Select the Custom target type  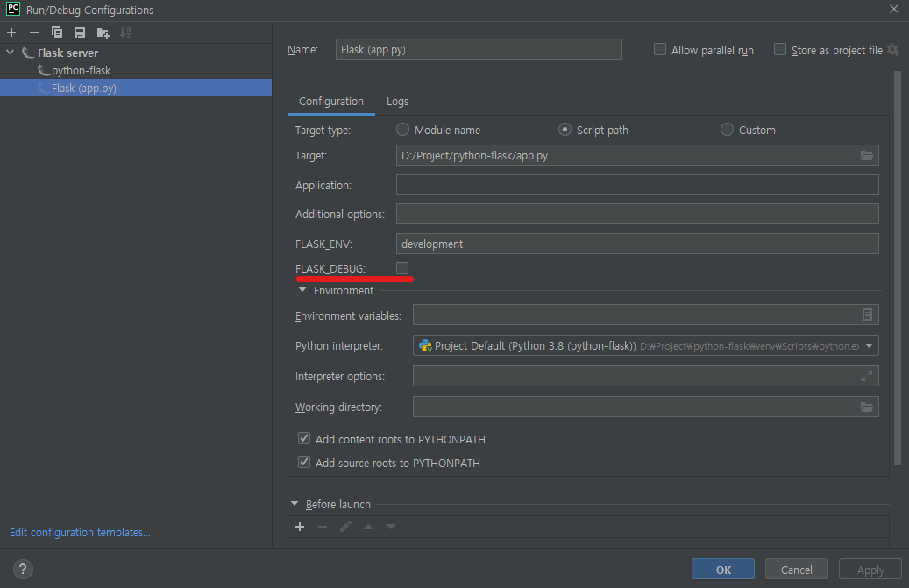727,129
